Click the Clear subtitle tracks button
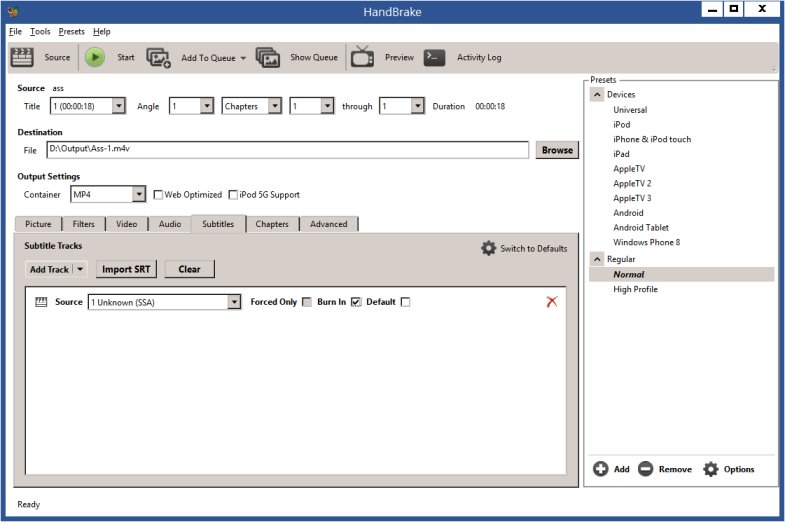The height and width of the screenshot is (522, 785). [189, 269]
